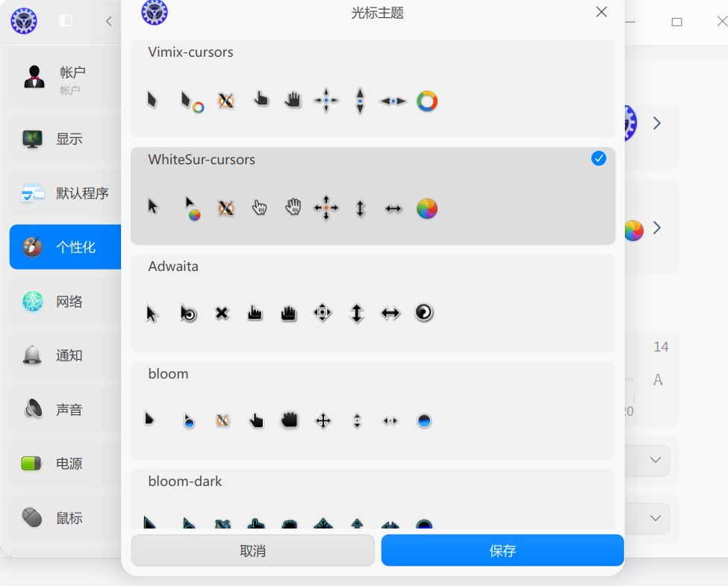
Task: Toggle the sidebar panel icon in settings
Action: 66,20
